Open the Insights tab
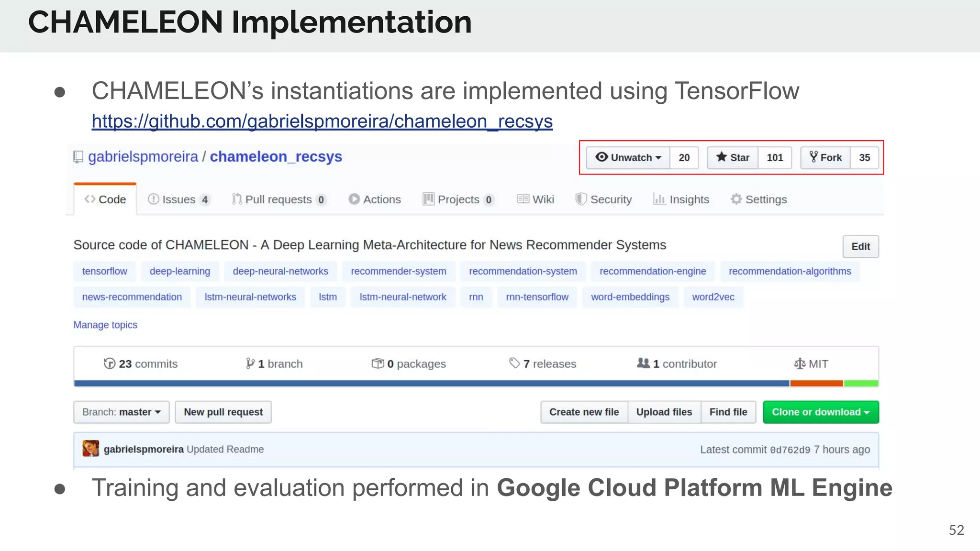This screenshot has height=551, width=980. point(681,199)
